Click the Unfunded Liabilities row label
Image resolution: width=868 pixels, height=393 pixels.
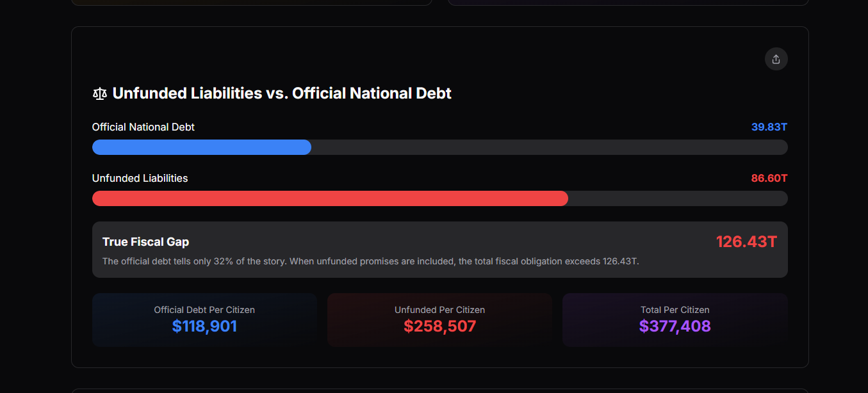pyautogui.click(x=140, y=178)
